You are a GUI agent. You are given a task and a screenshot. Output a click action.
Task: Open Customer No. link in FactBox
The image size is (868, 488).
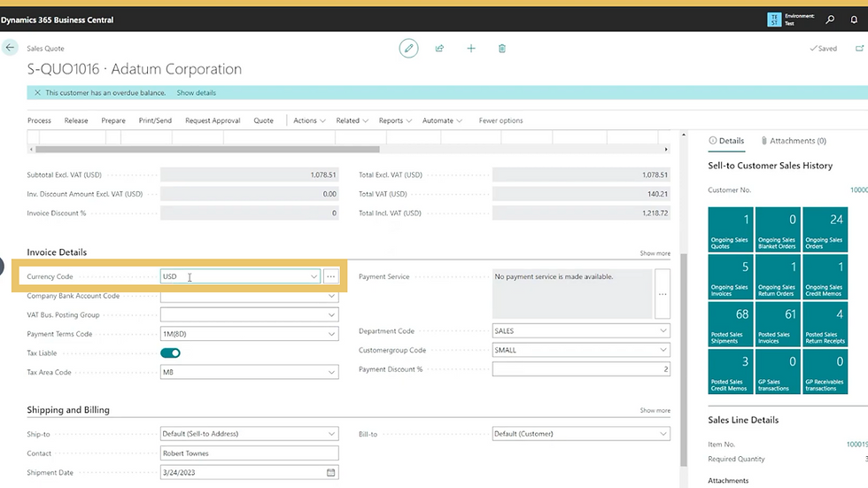click(x=858, y=190)
